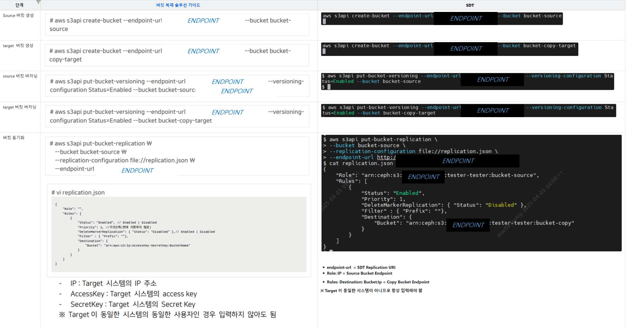Open the http:/ link in the terminal
The width and height of the screenshot is (644, 329).
click(x=386, y=157)
